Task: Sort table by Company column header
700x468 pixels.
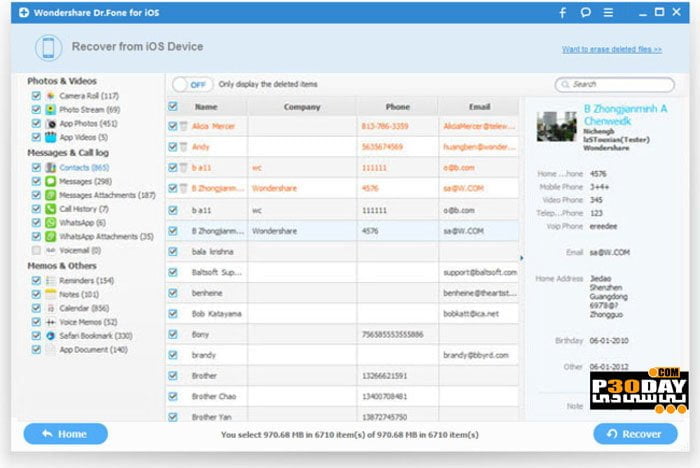Action: [x=302, y=107]
